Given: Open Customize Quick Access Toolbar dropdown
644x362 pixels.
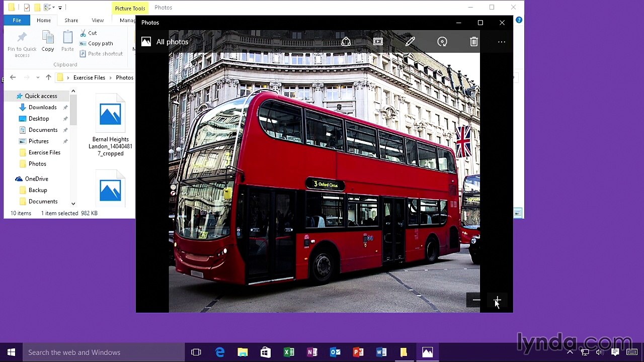Looking at the screenshot, I should (60, 8).
